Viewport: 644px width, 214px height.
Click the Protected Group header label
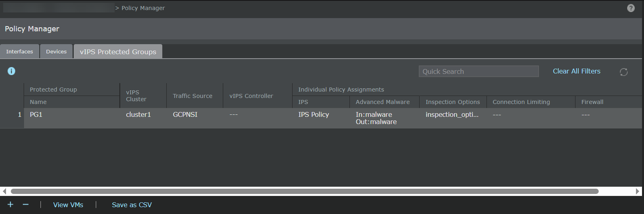pos(53,90)
